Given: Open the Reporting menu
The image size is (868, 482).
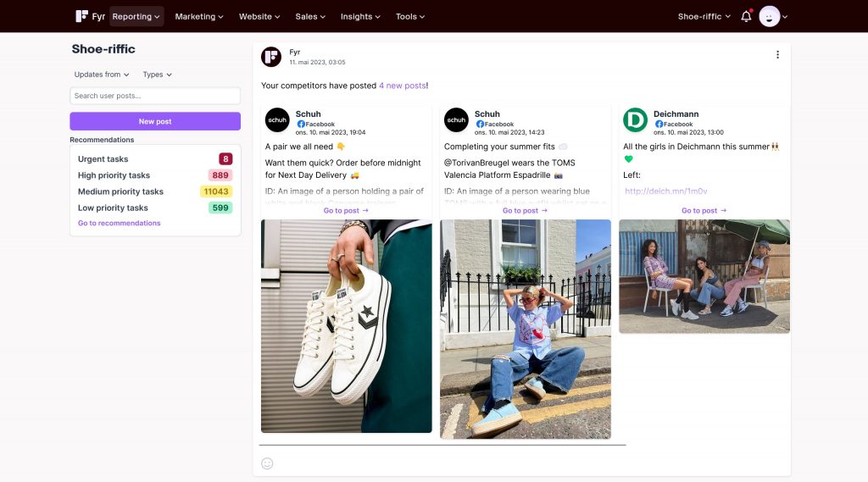Looking at the screenshot, I should [x=136, y=16].
